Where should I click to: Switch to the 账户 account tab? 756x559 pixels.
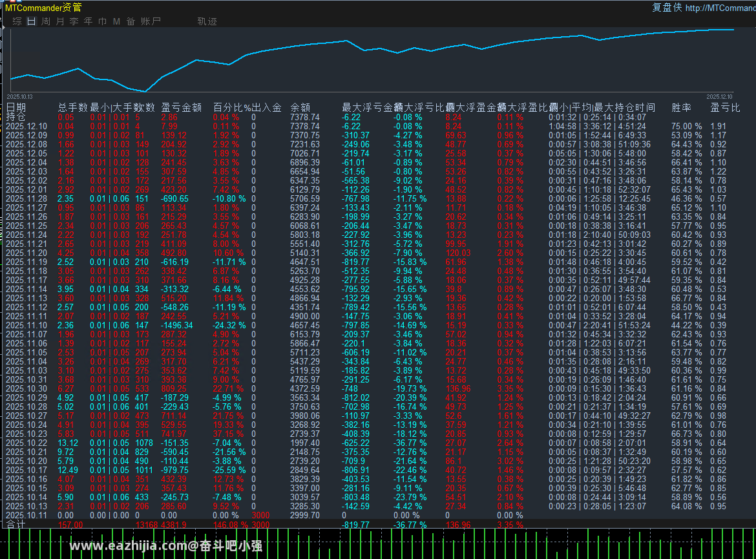pos(151,21)
